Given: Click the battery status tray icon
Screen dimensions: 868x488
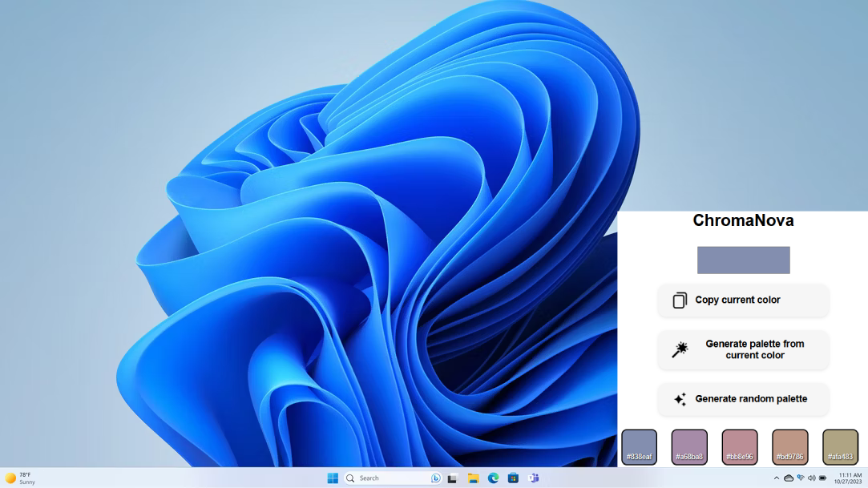Looking at the screenshot, I should (x=822, y=478).
